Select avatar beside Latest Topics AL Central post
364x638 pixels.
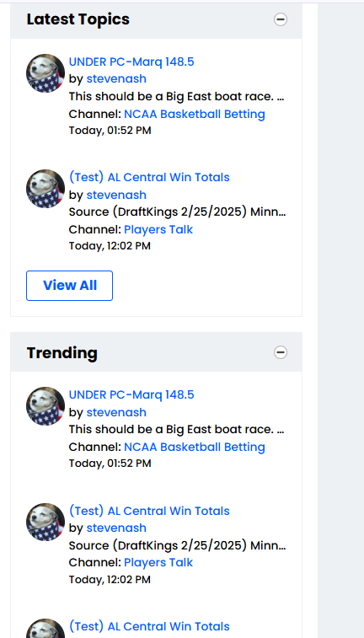45,189
